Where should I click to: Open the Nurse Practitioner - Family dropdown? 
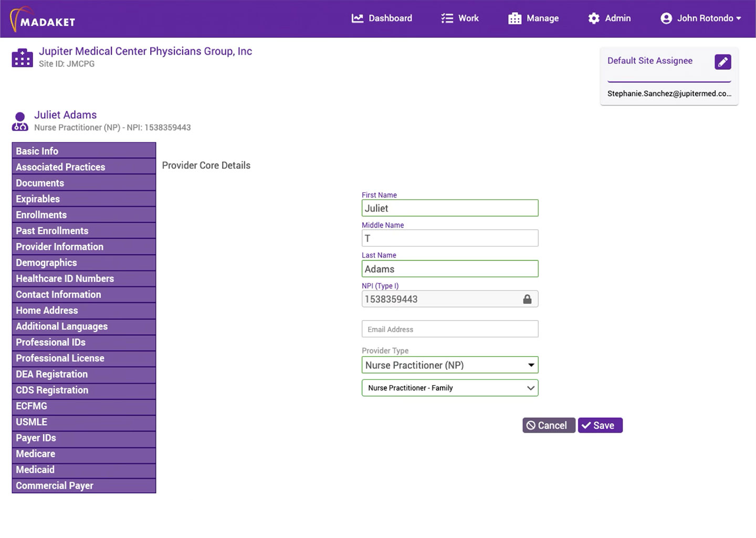coord(450,388)
